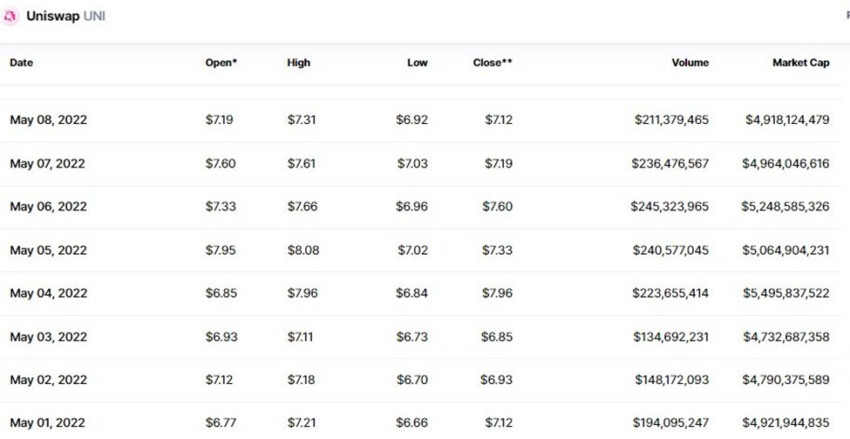This screenshot has height=439, width=850.
Task: Click the market cap value $5,495,837,522
Action: pyautogui.click(x=787, y=294)
